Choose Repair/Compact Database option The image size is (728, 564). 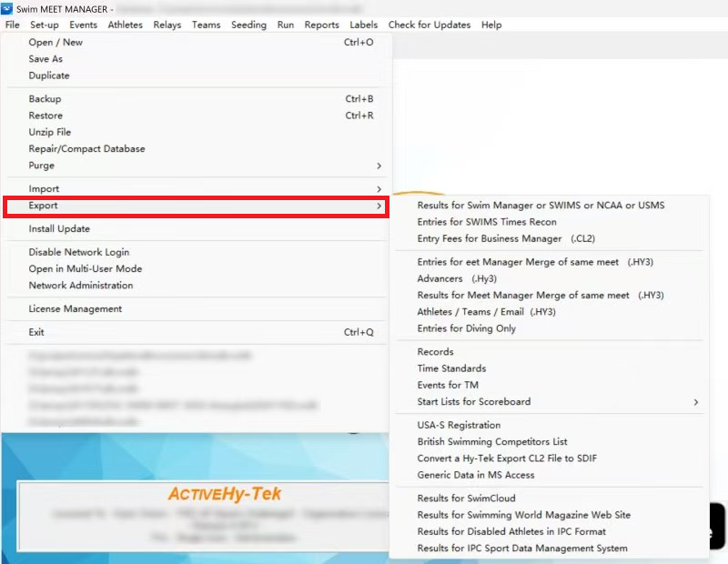coord(86,149)
